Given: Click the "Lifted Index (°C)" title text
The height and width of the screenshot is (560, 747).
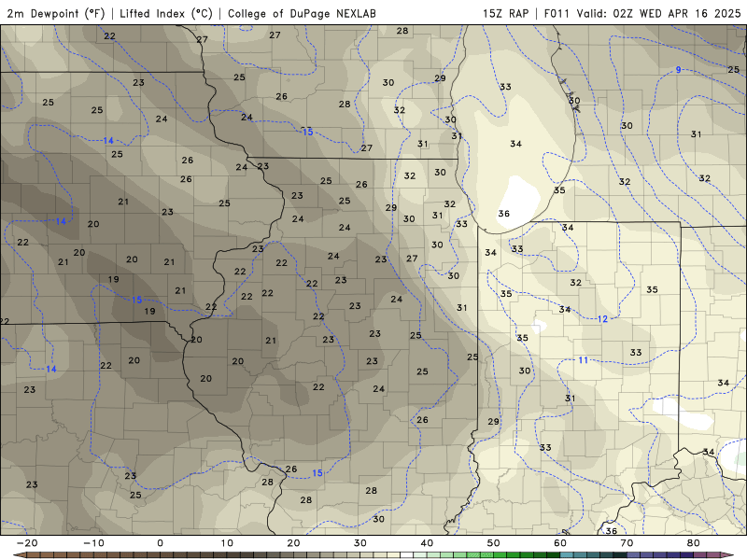Looking at the screenshot, I should click(166, 13).
